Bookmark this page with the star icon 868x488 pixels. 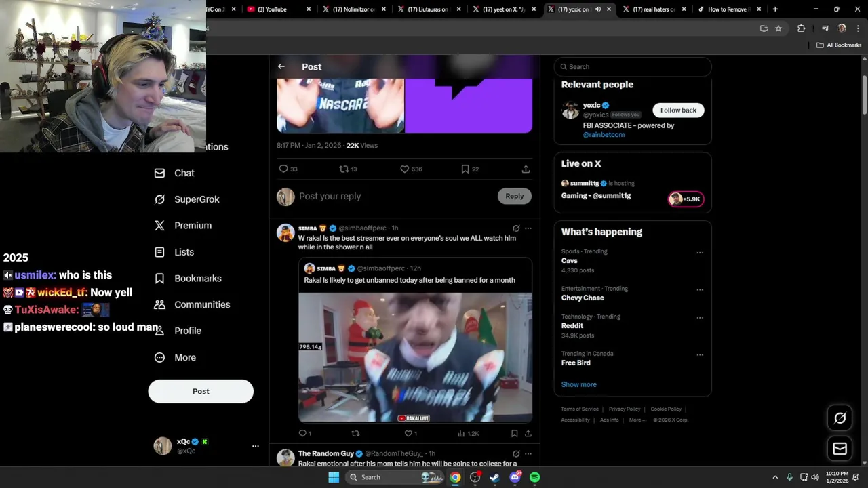(778, 28)
